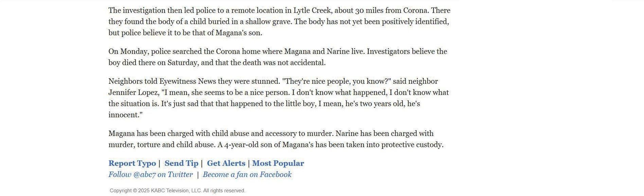The image size is (644, 196).
Task: Open the Get Alerts link
Action: (x=226, y=163)
